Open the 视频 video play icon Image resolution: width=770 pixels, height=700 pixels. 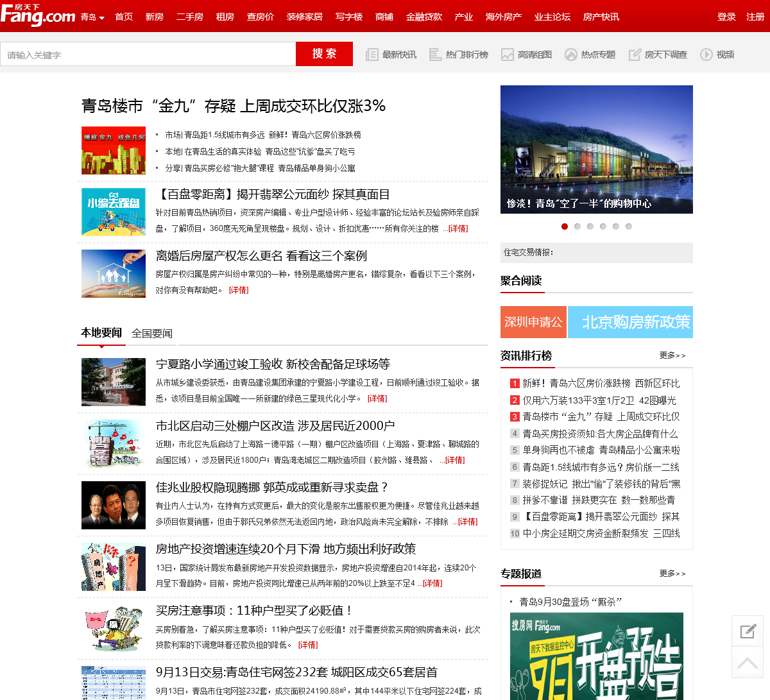tap(706, 55)
